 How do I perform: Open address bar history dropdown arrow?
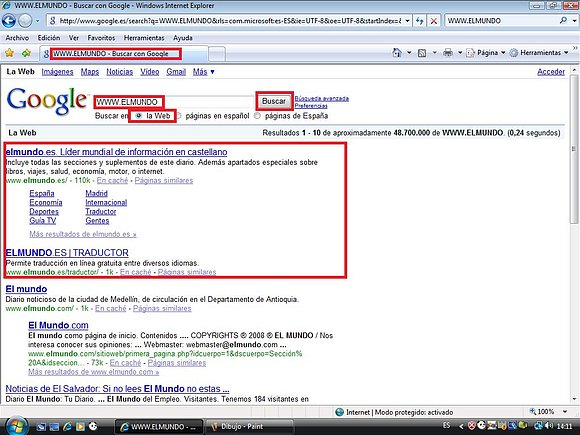pos(407,21)
